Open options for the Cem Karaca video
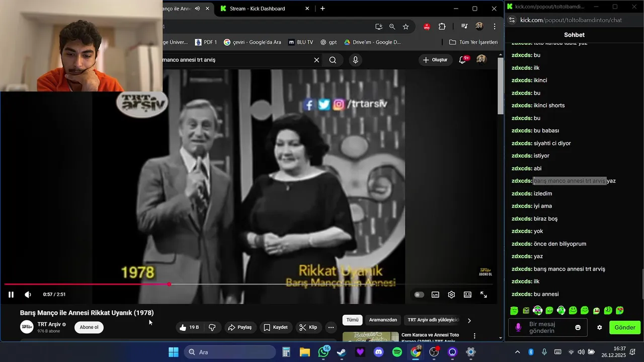Screen dimensions: 644x362 474,336
